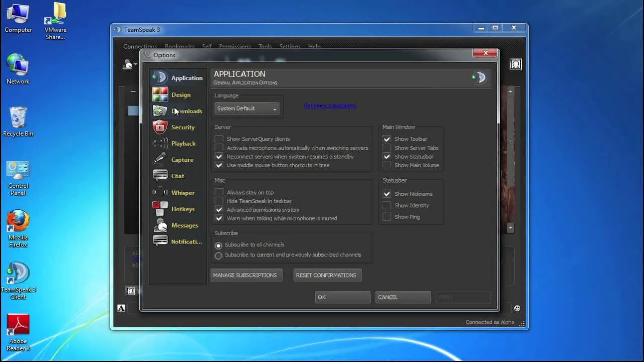Uncheck Show Toolbar checkbox

coord(387,139)
